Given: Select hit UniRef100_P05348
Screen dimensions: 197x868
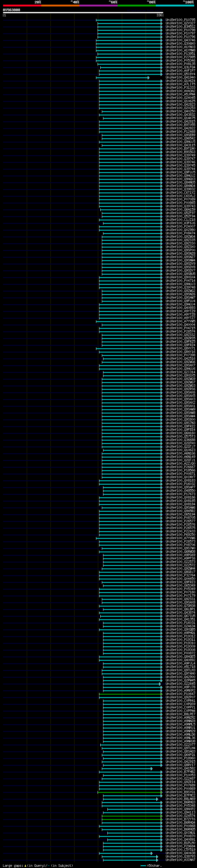Looking at the screenshot, I should pos(180,806).
